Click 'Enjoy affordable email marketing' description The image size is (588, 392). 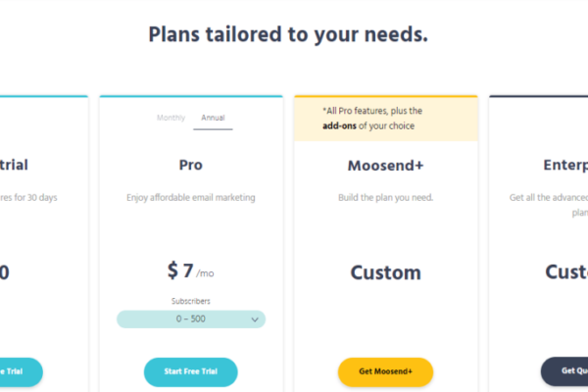pos(191,198)
